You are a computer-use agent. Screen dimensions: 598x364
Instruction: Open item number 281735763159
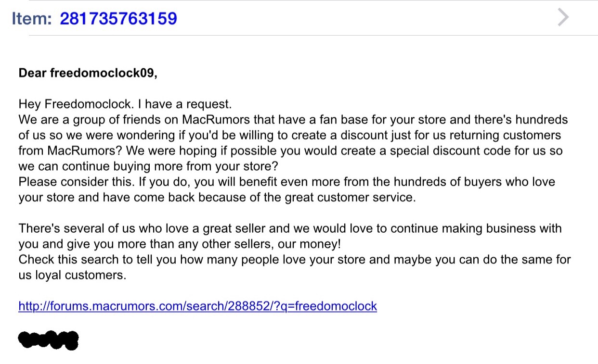[x=118, y=19]
